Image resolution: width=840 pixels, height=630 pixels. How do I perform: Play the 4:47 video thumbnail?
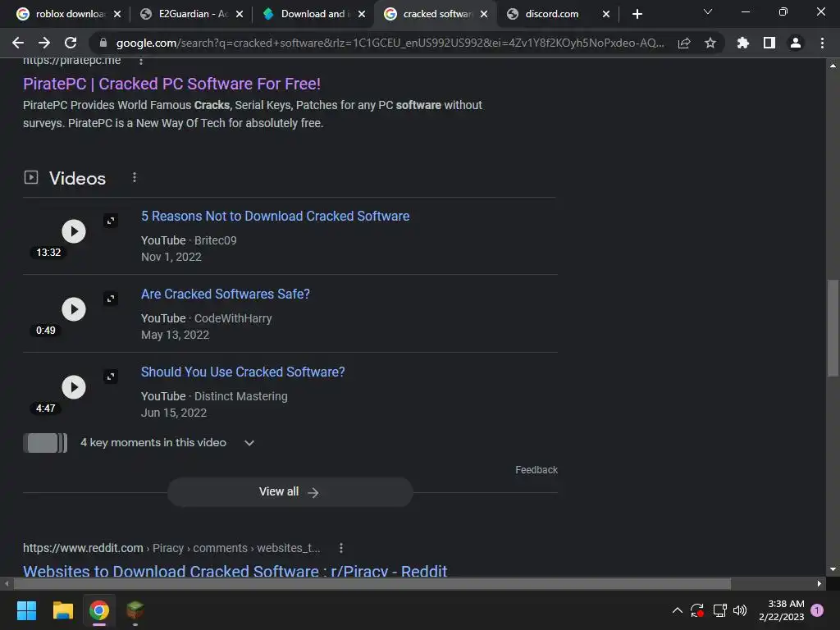73,387
